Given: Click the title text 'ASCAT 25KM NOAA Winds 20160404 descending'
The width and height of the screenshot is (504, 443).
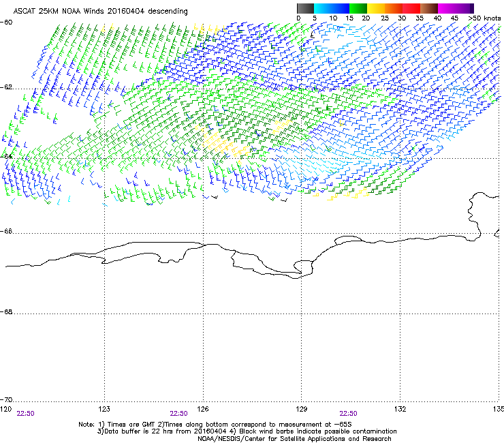Looking at the screenshot, I should tap(100, 12).
